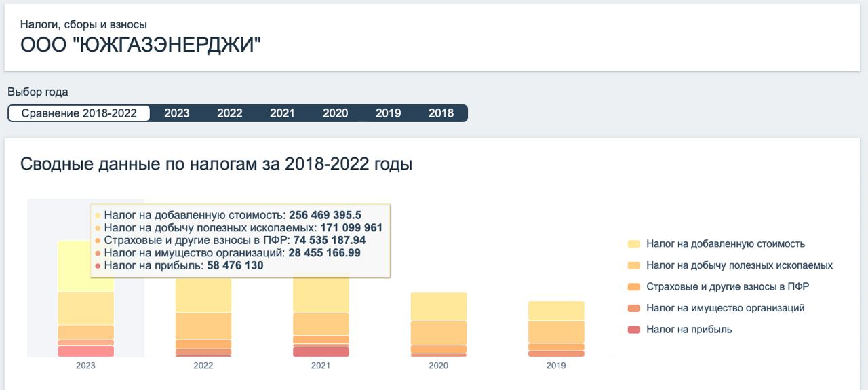Screen dimensions: 868x390
Task: Select the 2020 year tab
Action: [x=335, y=113]
